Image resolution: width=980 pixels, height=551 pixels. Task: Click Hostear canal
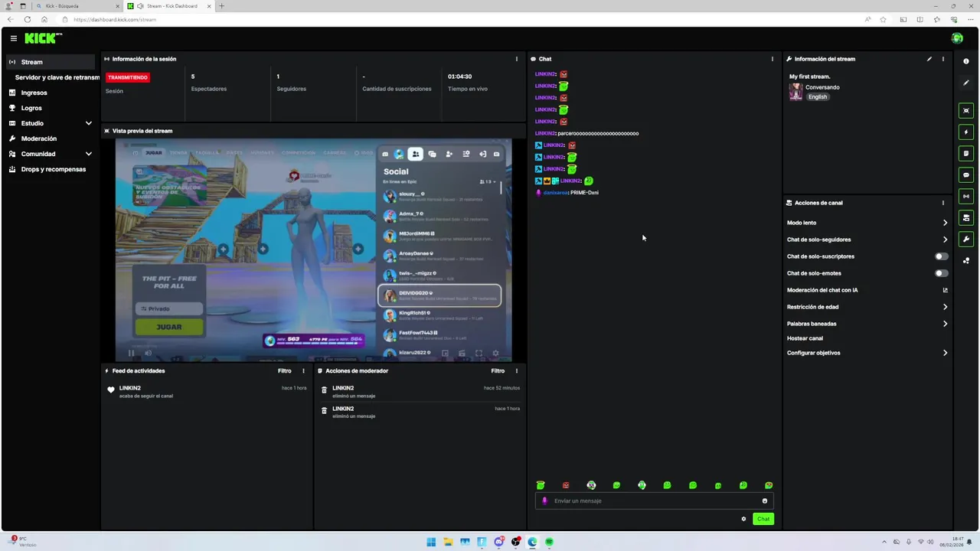[x=805, y=338]
